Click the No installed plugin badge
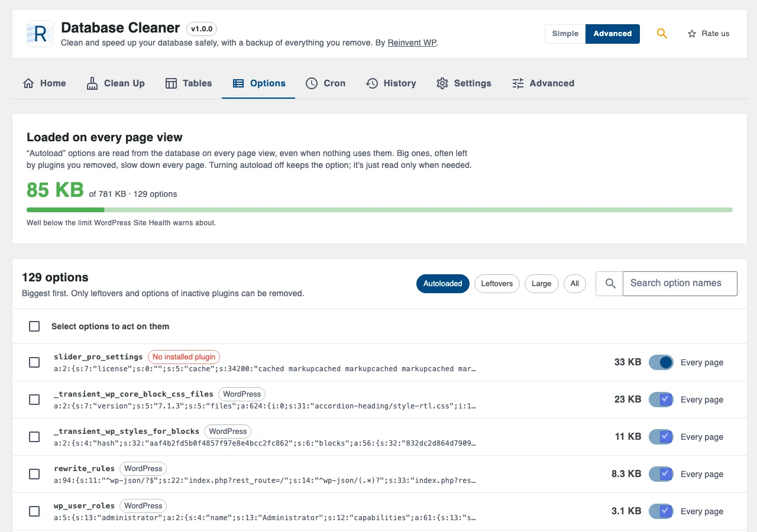 [184, 357]
